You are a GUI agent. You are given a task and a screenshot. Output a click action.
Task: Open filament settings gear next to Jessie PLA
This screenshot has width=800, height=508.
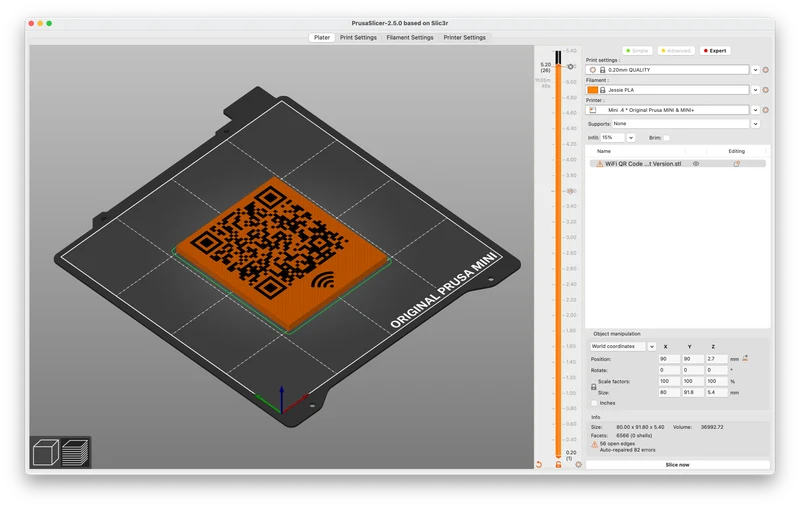coord(765,90)
